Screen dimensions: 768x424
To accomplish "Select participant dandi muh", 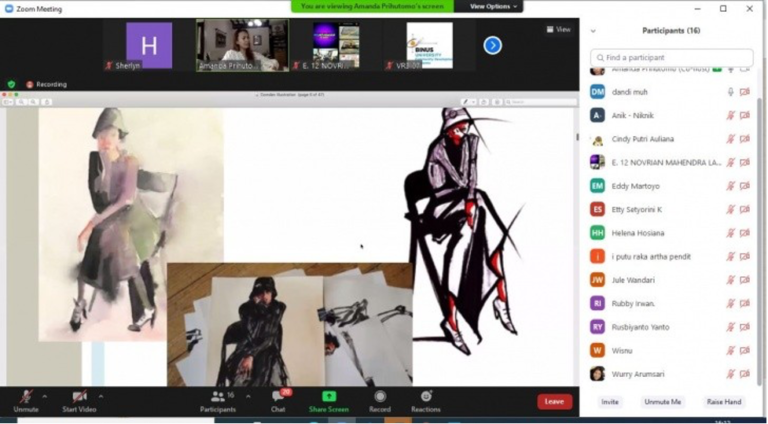I will click(x=671, y=92).
